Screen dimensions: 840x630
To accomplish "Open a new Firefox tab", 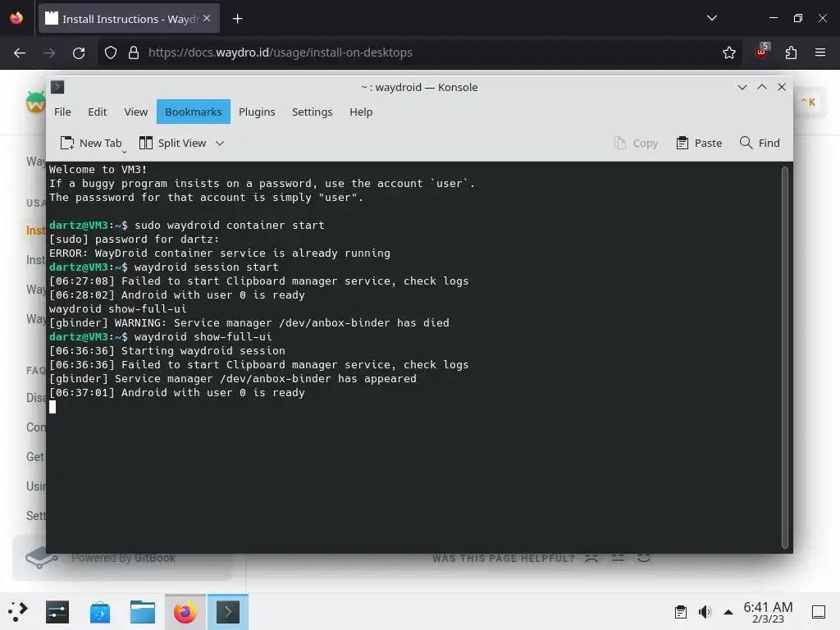I will click(237, 19).
